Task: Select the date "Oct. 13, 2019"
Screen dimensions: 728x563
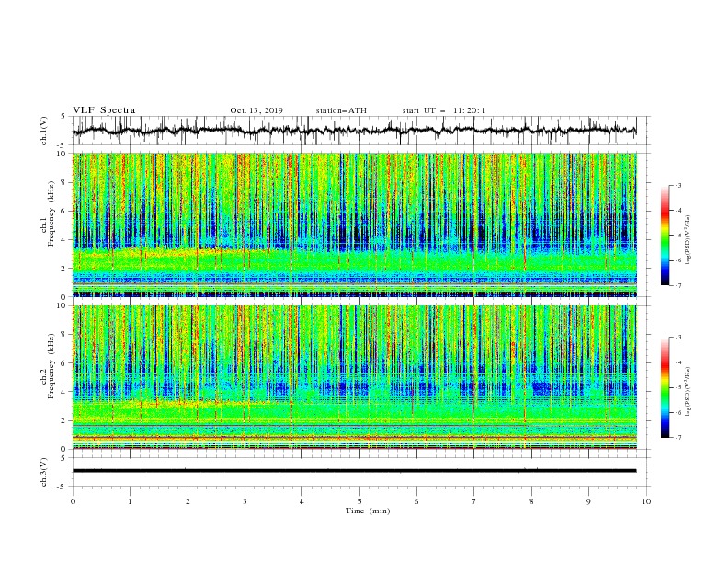Action: coord(256,110)
